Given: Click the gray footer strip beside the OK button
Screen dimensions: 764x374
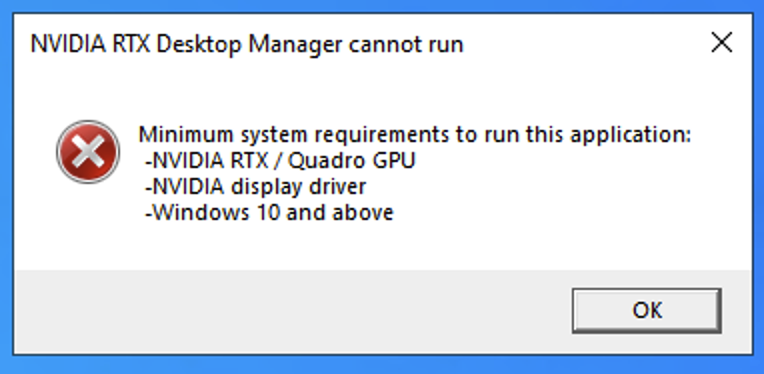Looking at the screenshot, I should (292, 312).
